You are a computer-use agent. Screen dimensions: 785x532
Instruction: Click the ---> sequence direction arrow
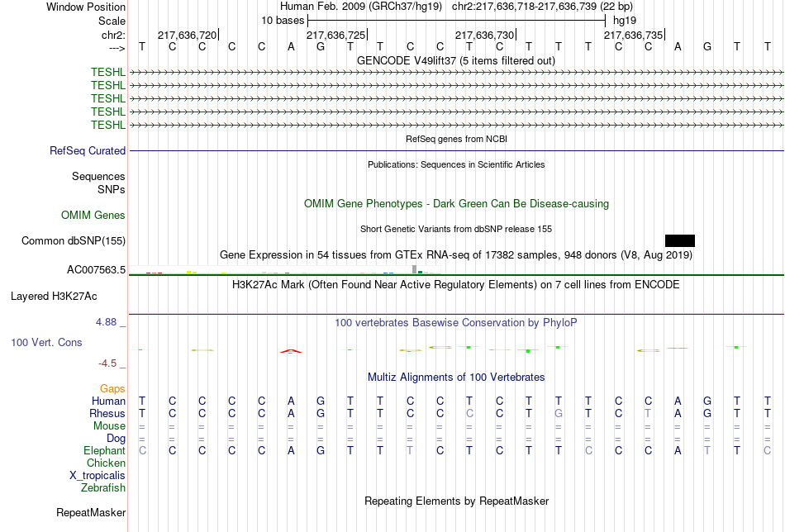[x=117, y=48]
